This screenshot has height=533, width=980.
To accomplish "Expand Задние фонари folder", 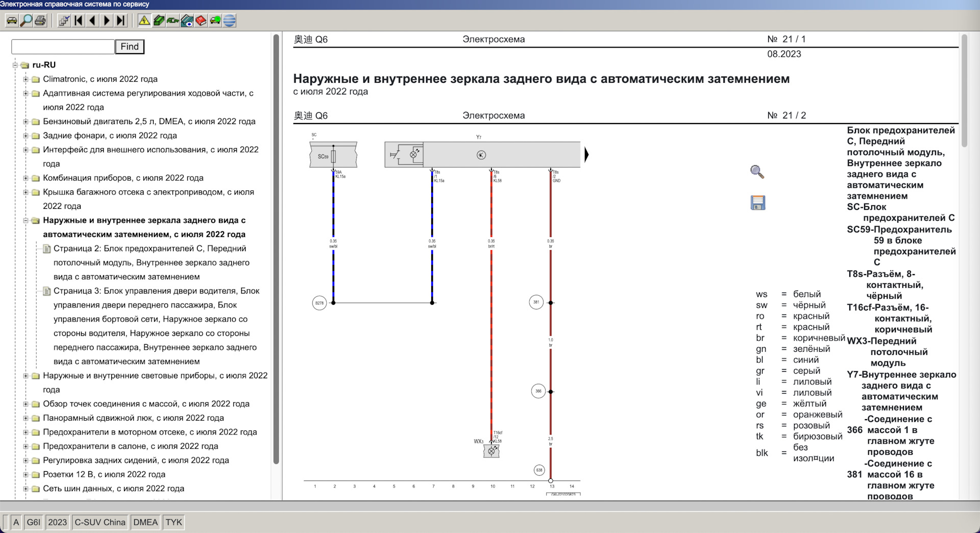I will tap(26, 136).
